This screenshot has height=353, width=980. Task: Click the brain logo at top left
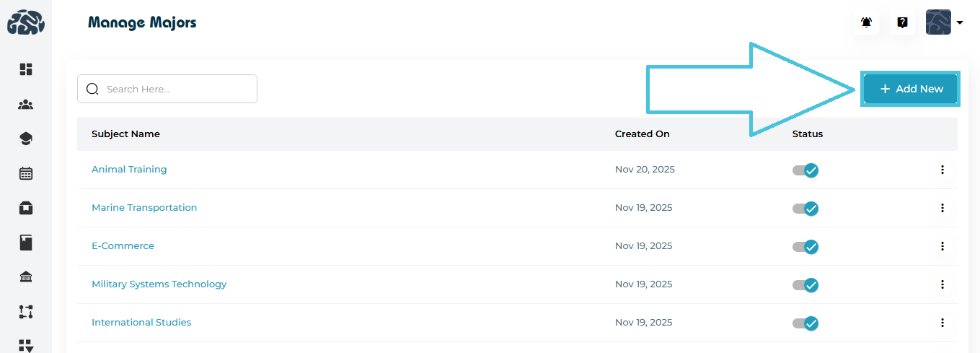tap(26, 22)
